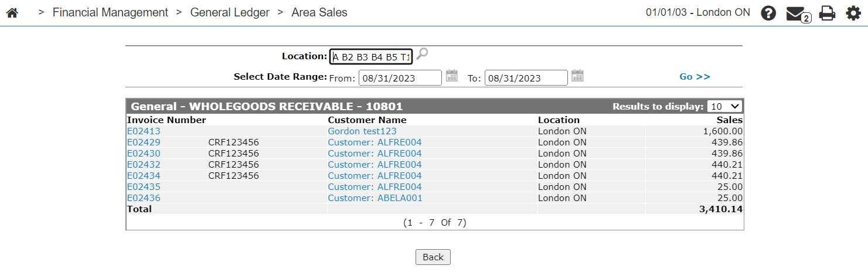Open the Customer: ABELA001 link

click(x=375, y=198)
